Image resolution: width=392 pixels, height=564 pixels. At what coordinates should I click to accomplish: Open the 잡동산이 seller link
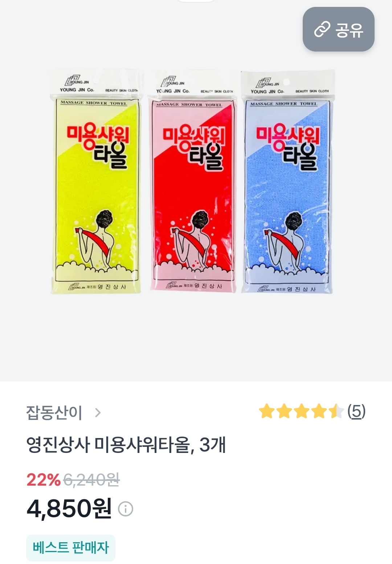[x=54, y=413]
